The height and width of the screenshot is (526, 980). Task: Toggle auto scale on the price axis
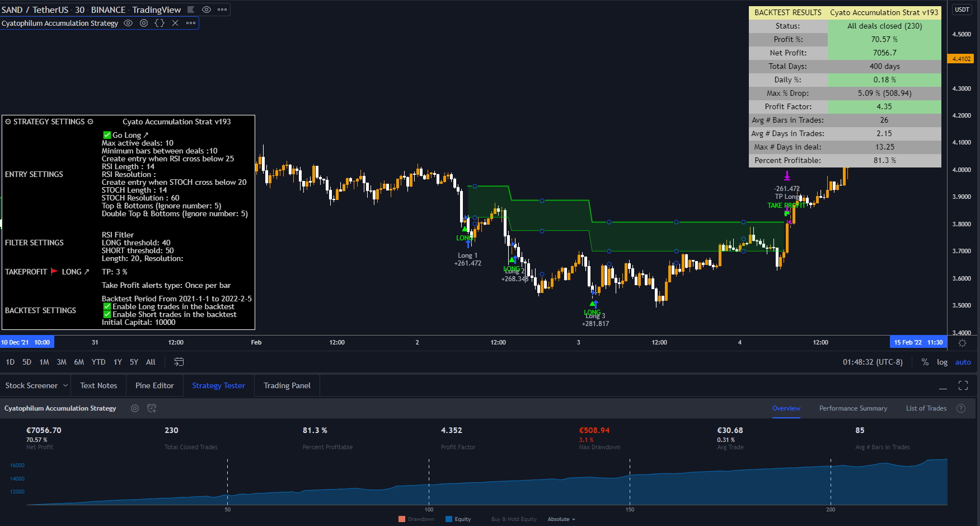click(x=963, y=362)
